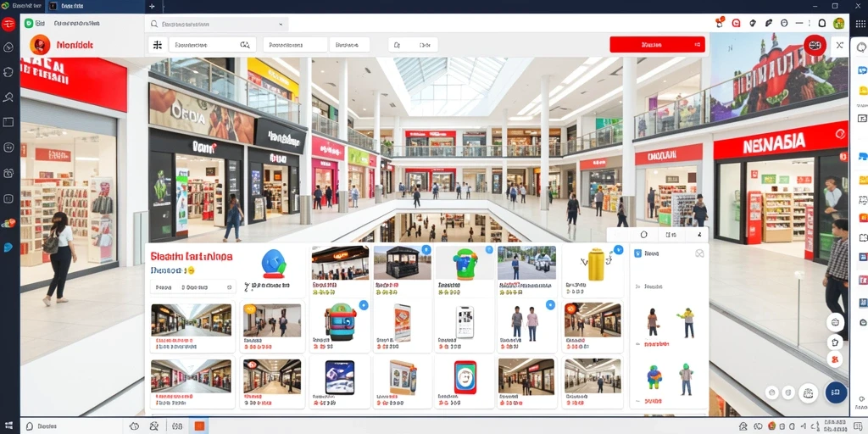
Task: Open the orange app icon on the taskbar
Action: [x=199, y=426]
